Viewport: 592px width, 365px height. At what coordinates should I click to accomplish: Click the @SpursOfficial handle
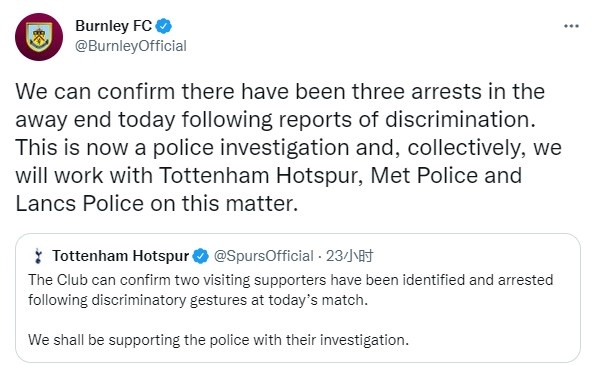click(264, 256)
